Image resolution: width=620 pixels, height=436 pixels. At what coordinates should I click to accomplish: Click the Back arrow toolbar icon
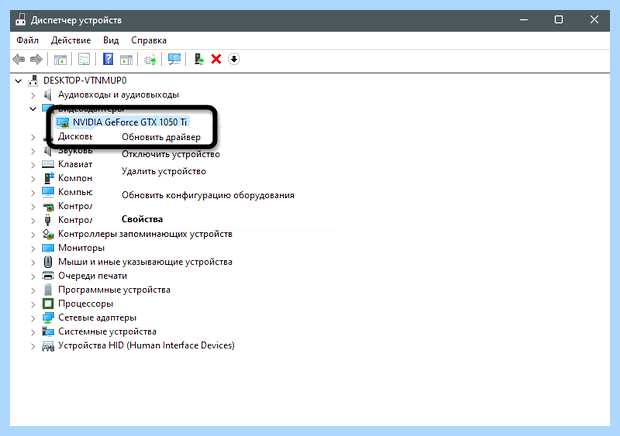point(19,60)
